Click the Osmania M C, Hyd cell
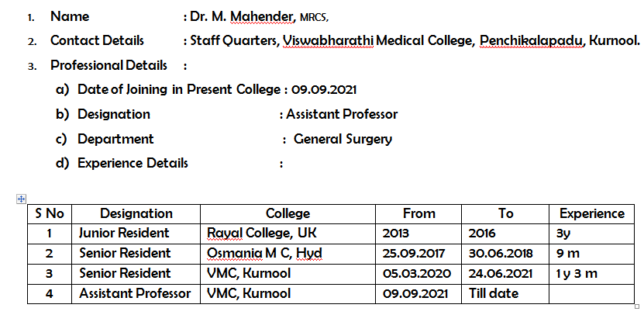The width and height of the screenshot is (644, 315). tap(288, 254)
